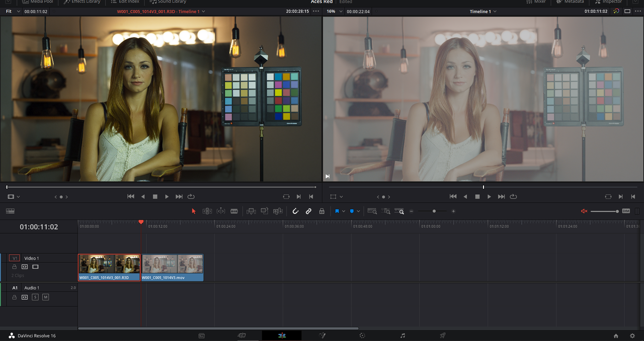The height and width of the screenshot is (341, 644).
Task: Click the Custom Zoom icon
Action: [x=399, y=211]
